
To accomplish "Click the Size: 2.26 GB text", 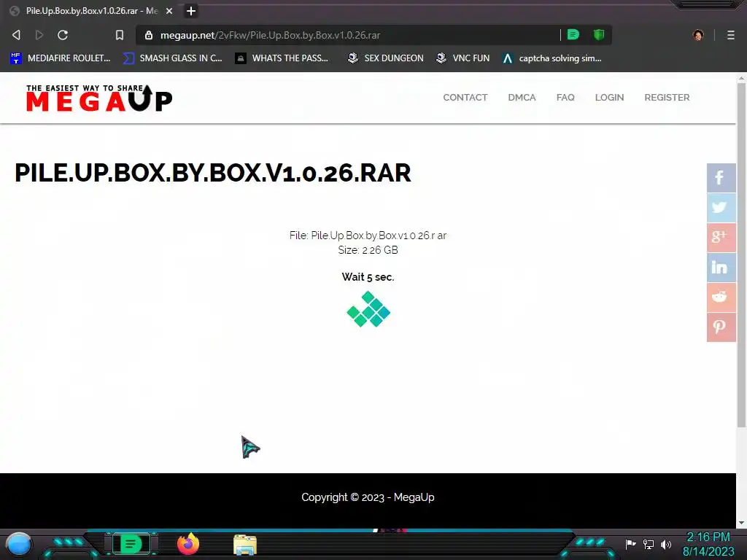I will click(x=368, y=250).
